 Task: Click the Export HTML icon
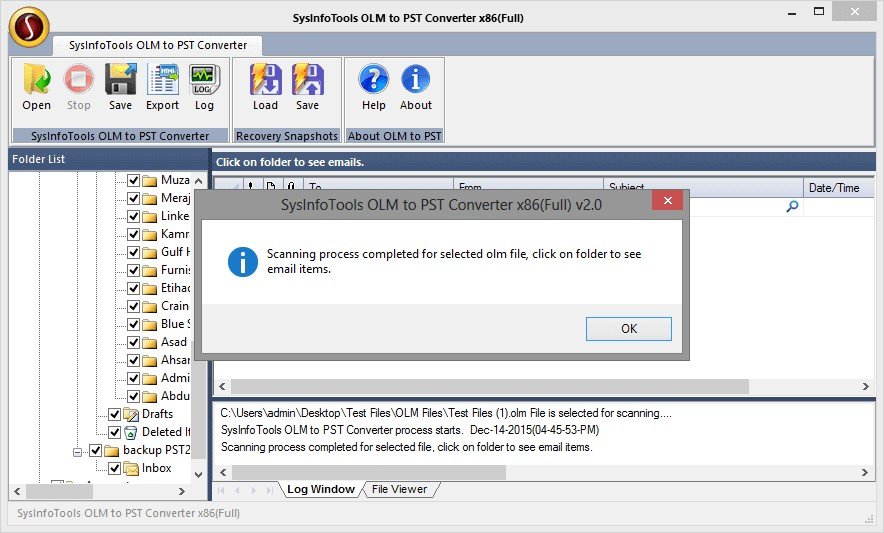162,79
